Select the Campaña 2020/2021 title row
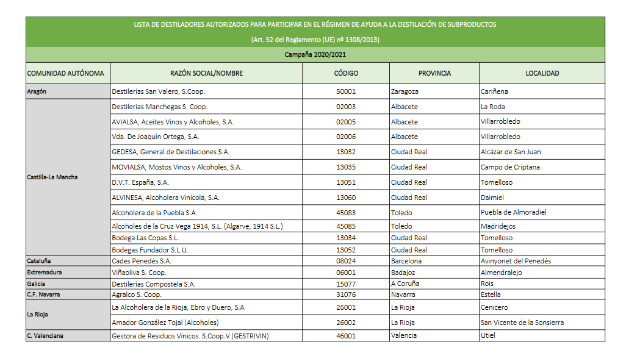 (315, 55)
